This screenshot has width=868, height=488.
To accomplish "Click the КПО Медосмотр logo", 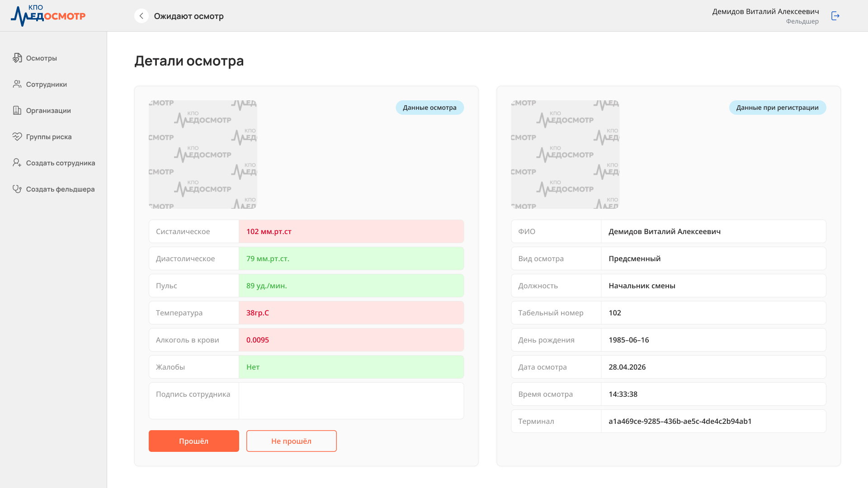I will [x=48, y=15].
